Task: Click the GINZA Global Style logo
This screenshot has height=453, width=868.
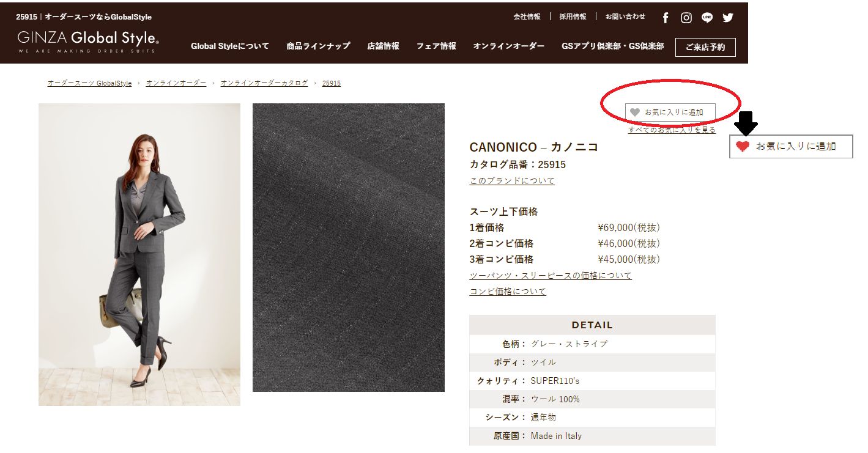Action: click(88, 41)
